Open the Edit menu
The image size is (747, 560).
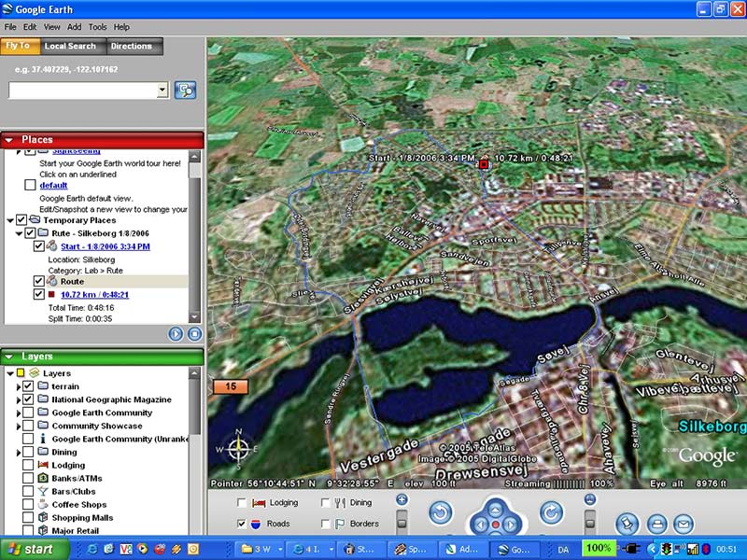click(30, 27)
